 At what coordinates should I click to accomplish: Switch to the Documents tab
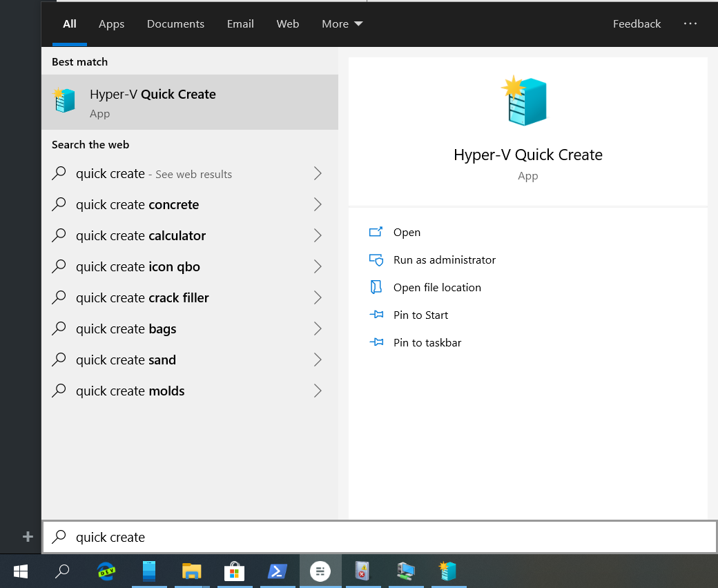coord(175,23)
